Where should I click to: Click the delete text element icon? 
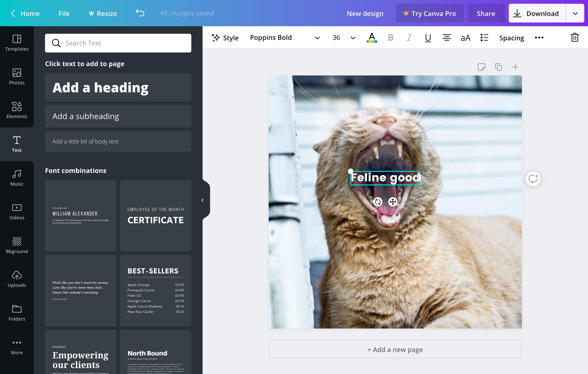(575, 38)
